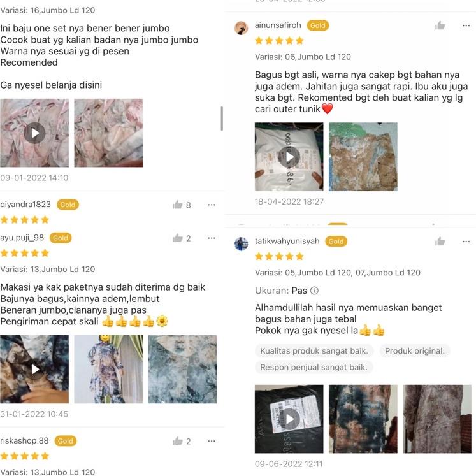This screenshot has width=476, height=476.
Task: Tap the thumbs-up on the riskashop.88 review
Action: point(178,441)
